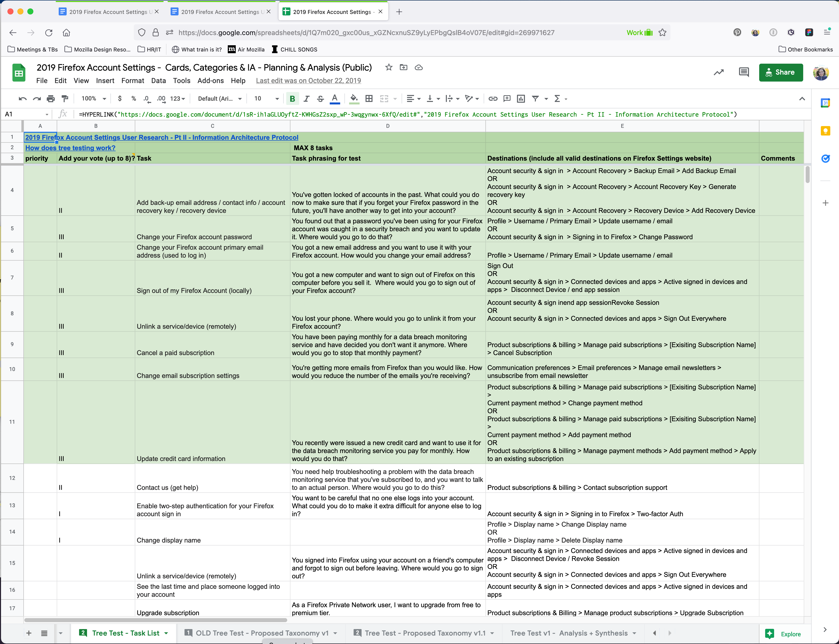Screen dimensions: 839x644
Task: Toggle bold formatting
Action: 292,98
